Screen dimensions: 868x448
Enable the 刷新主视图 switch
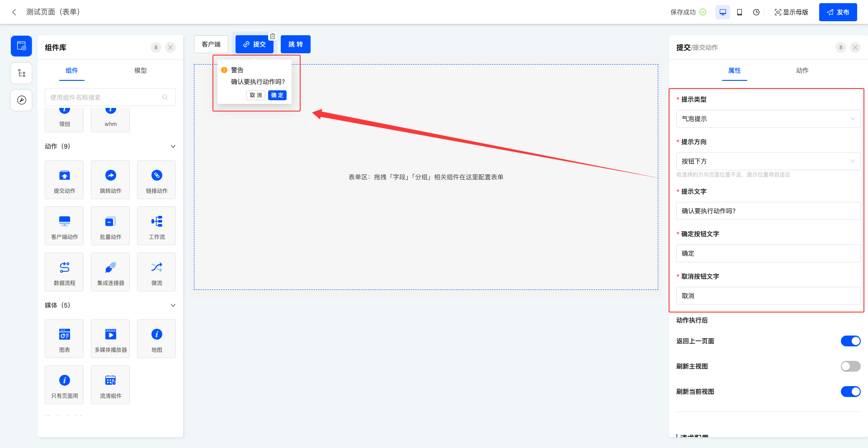[850, 366]
